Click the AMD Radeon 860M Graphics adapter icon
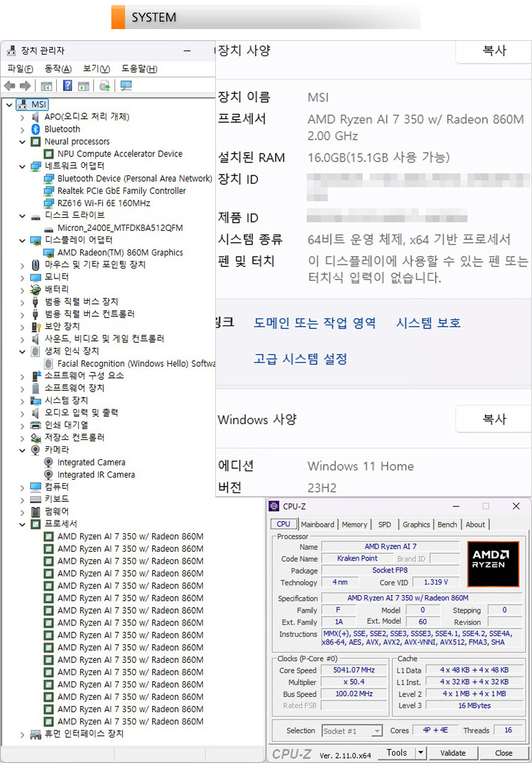The image size is (532, 766). [x=49, y=252]
